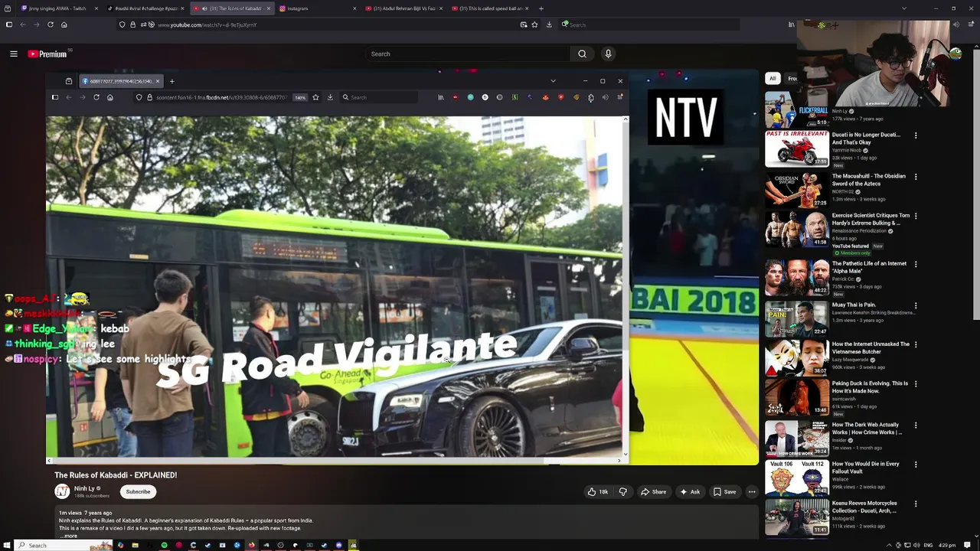Viewport: 980px width, 551px height.
Task: Open options for Peking Duck Is Evolving
Action: [916, 384]
